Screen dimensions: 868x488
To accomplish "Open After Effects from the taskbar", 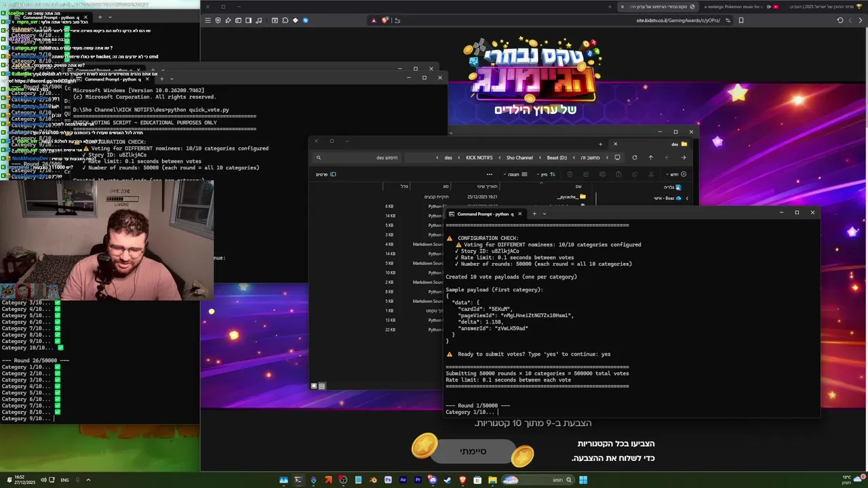I will (403, 480).
